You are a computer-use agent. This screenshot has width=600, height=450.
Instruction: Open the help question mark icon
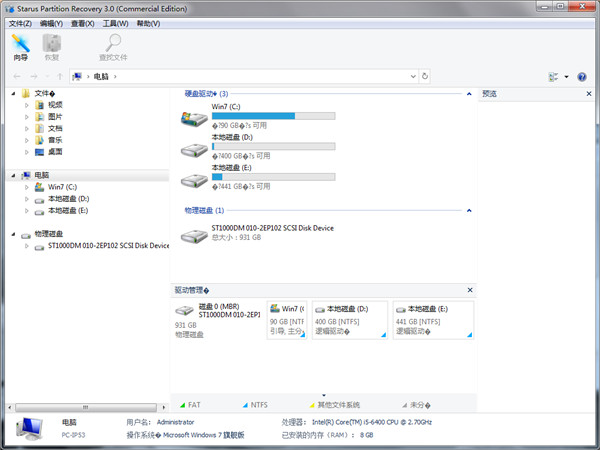(582, 77)
